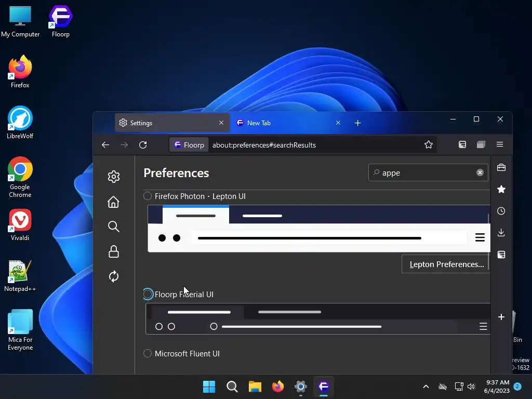Open Downloads in the side panel
Image resolution: width=532 pixels, height=399 pixels.
(x=501, y=233)
